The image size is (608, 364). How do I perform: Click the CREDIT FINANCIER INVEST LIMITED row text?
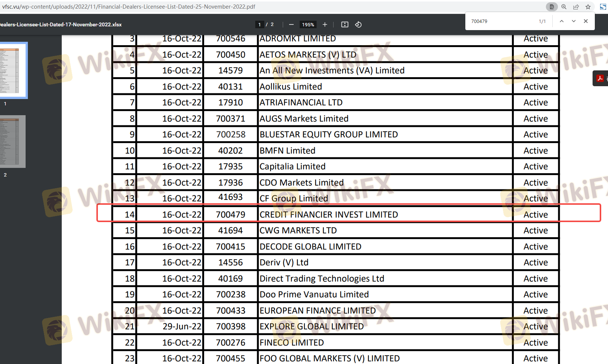[x=329, y=215]
